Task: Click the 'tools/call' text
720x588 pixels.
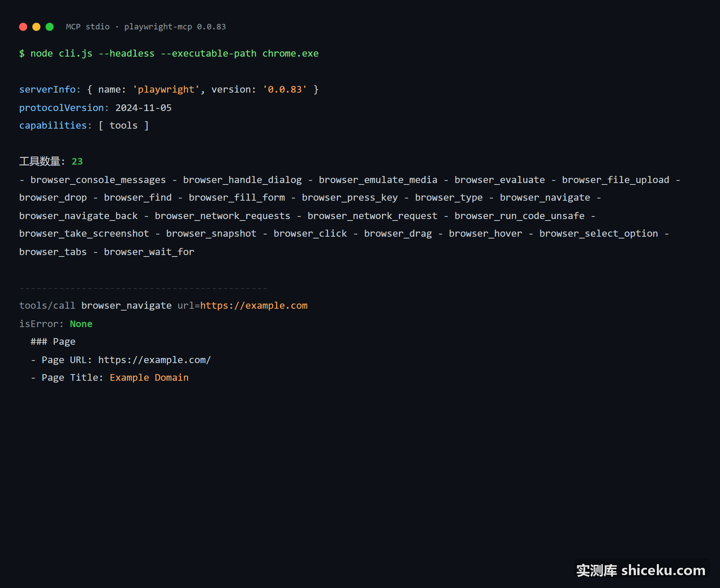Action: coord(47,306)
